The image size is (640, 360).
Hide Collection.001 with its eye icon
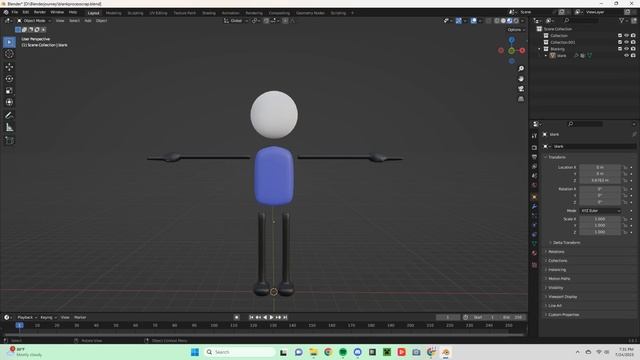pyautogui.click(x=627, y=42)
